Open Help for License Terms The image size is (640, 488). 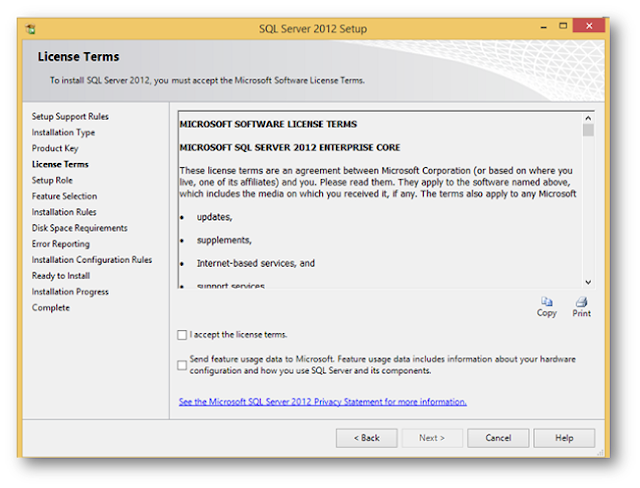pos(564,438)
